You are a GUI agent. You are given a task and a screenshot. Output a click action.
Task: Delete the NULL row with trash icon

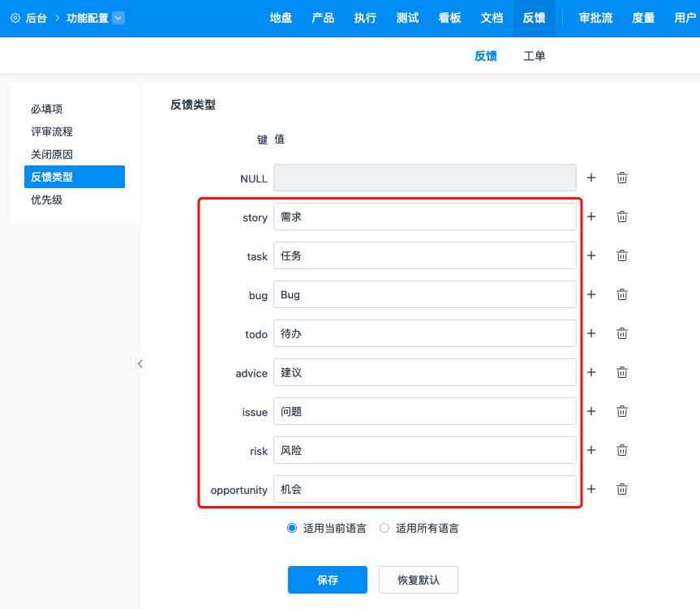[x=622, y=178]
